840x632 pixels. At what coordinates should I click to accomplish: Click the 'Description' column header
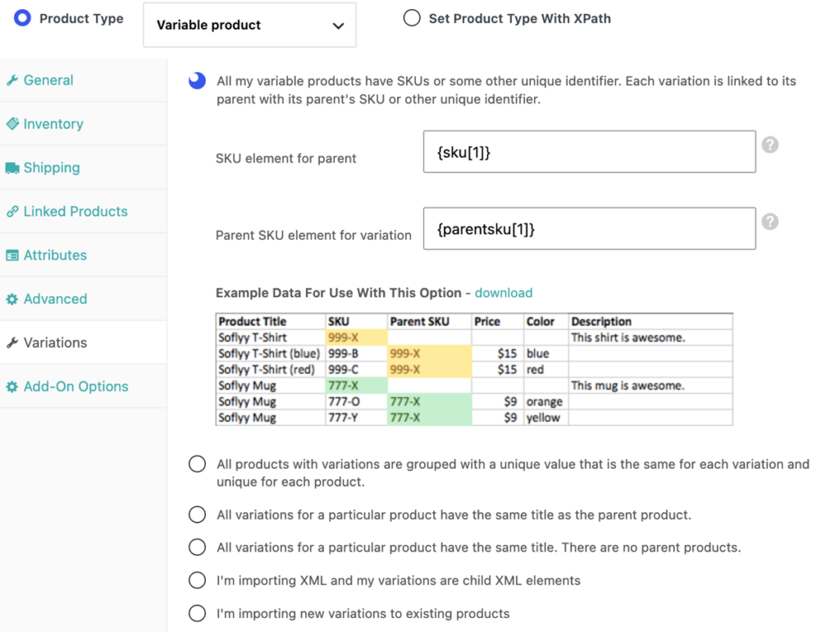pos(651,321)
